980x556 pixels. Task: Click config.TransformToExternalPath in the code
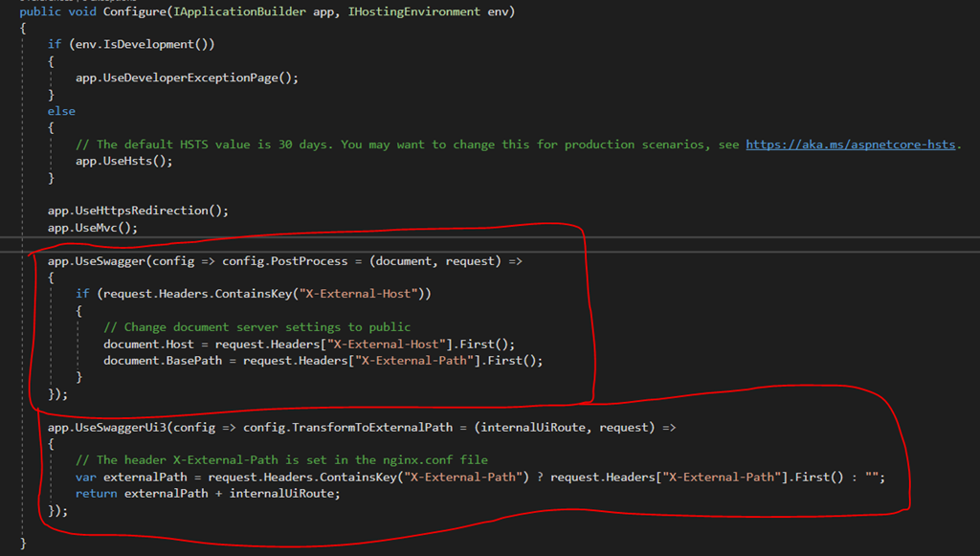point(347,428)
